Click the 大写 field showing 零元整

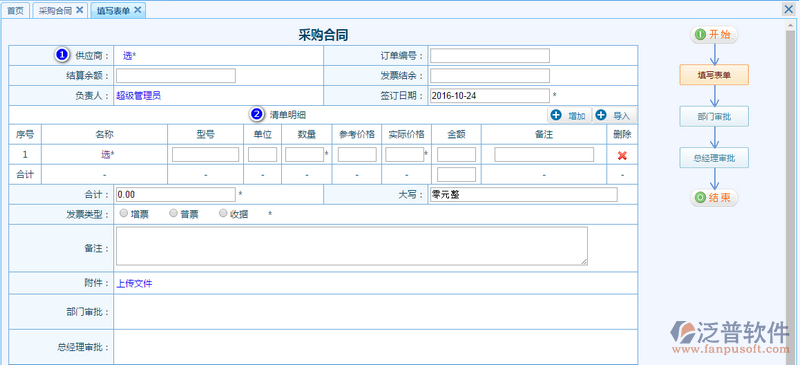(523, 194)
